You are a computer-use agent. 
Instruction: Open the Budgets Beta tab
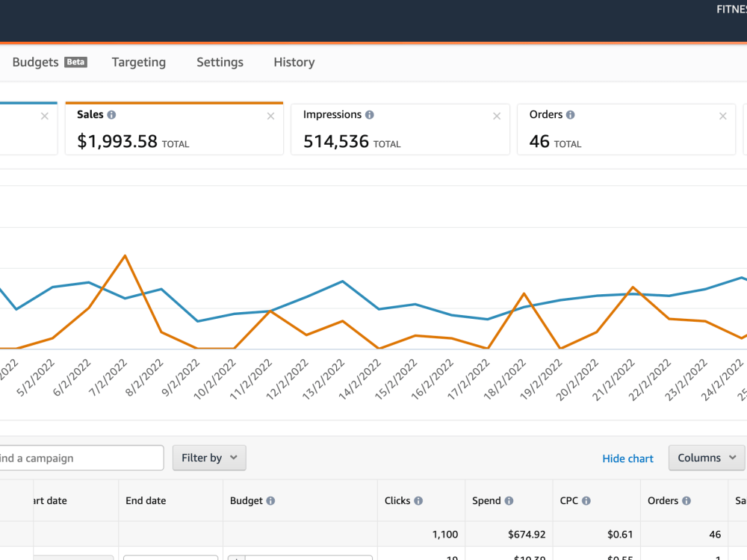point(49,62)
